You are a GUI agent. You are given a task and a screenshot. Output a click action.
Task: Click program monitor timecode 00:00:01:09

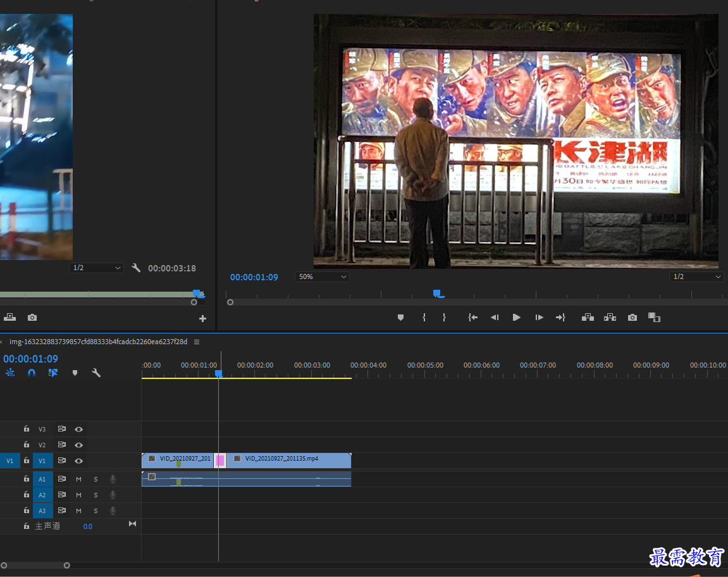254,277
